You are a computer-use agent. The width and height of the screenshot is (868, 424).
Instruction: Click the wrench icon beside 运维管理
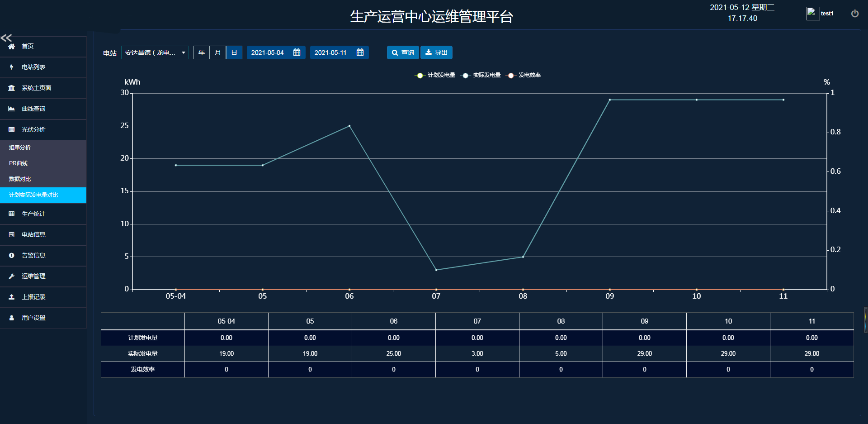[x=12, y=276]
